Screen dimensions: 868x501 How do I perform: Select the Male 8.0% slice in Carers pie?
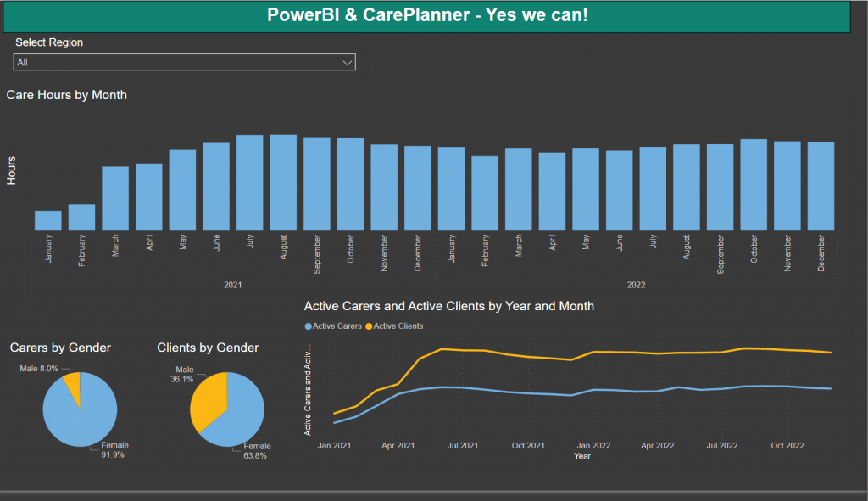tap(74, 385)
